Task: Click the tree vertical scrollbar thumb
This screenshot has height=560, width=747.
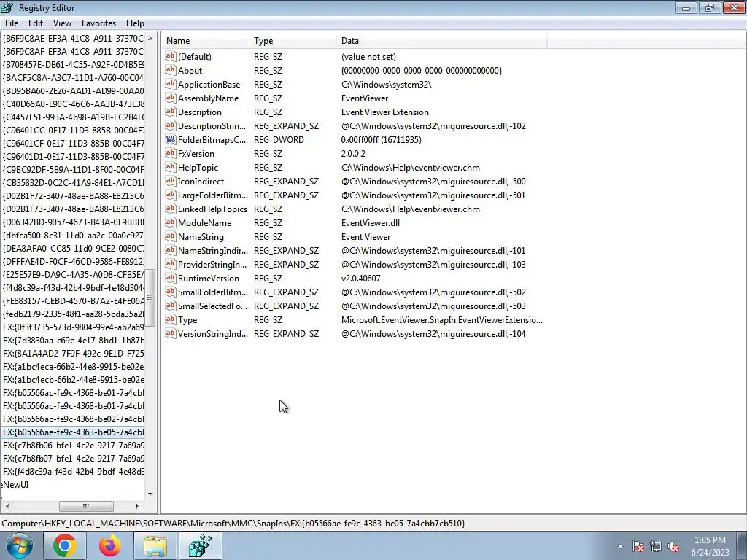Action: tap(150, 297)
